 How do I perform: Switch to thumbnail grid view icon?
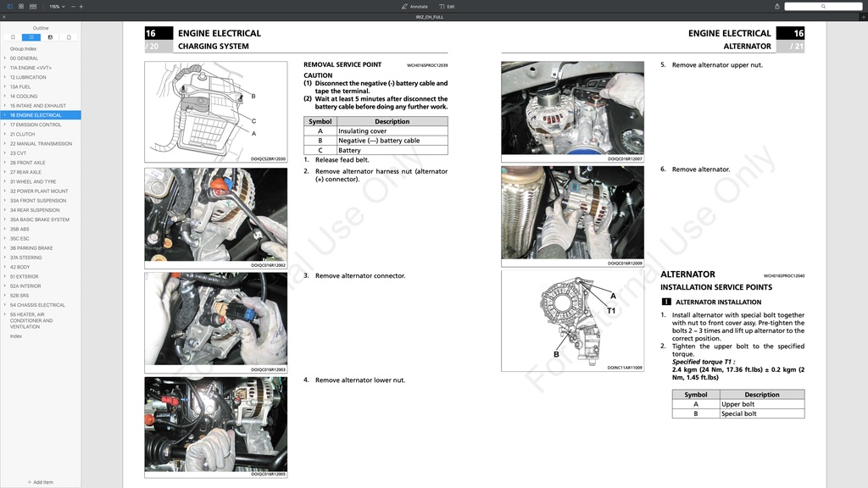(21, 7)
